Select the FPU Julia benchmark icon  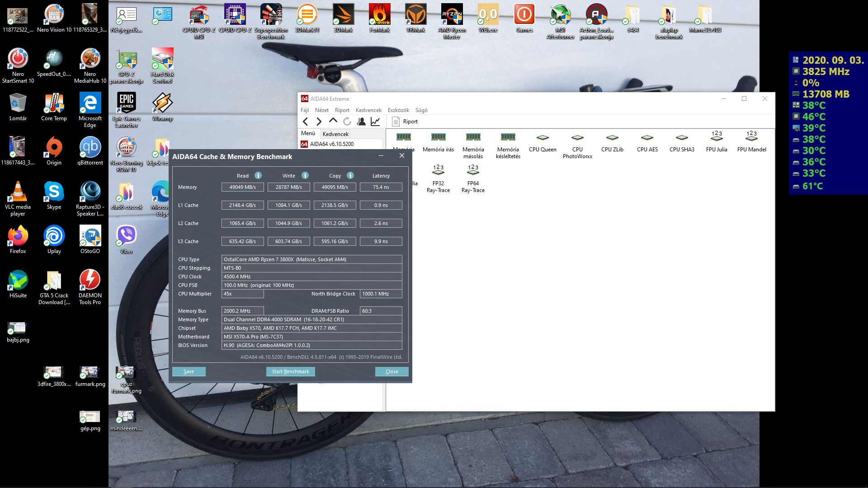tap(717, 142)
